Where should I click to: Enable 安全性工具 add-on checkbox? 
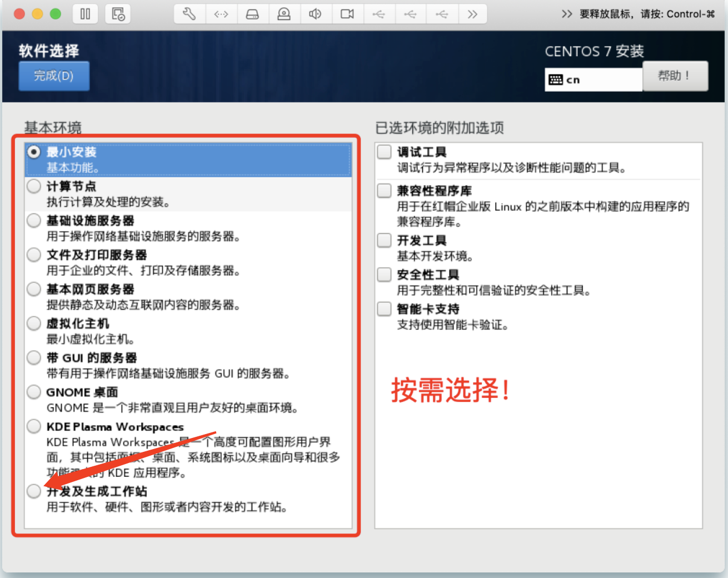(385, 275)
